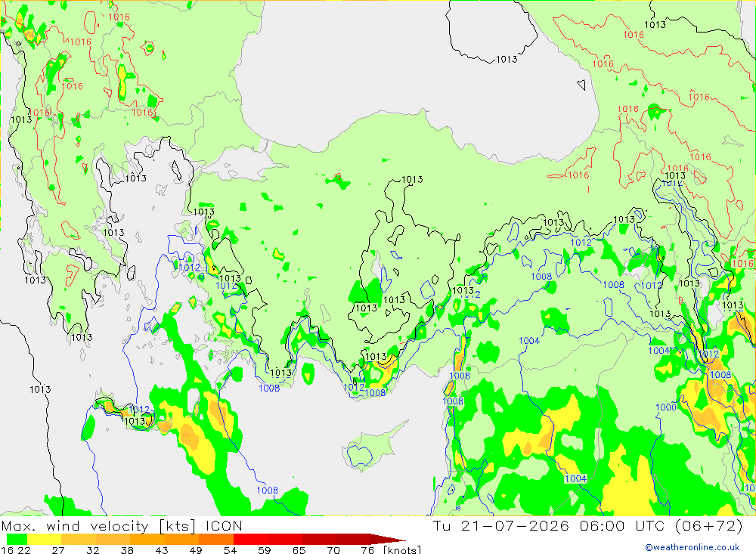Pick the green 16–22 knots legend swatch
Screen dimensions: 756x554
tap(17, 539)
